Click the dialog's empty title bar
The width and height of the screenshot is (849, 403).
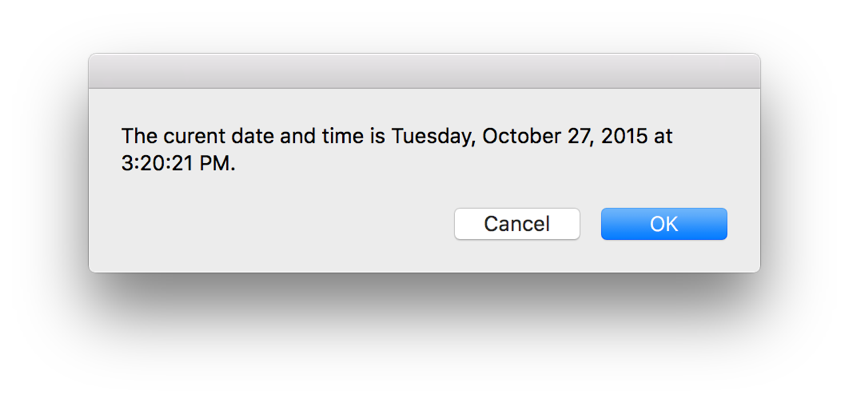click(424, 71)
